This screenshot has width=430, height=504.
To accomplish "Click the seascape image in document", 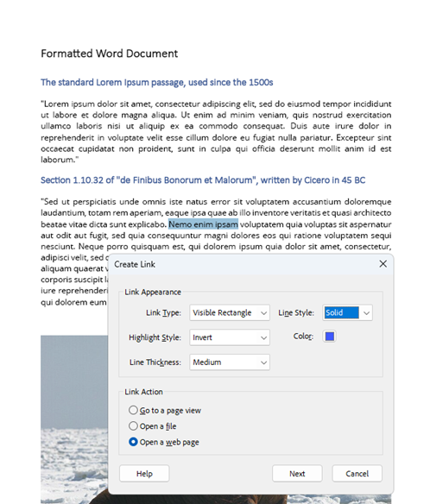I will tap(74, 419).
